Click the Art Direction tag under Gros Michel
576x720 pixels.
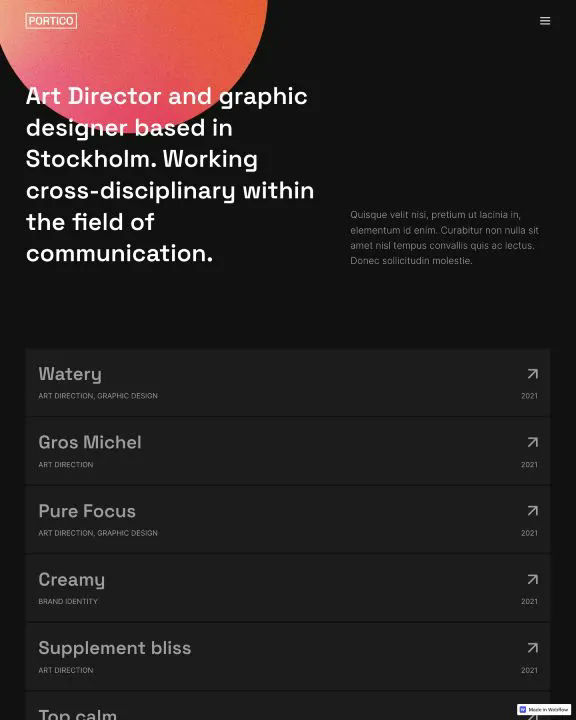pyautogui.click(x=66, y=465)
